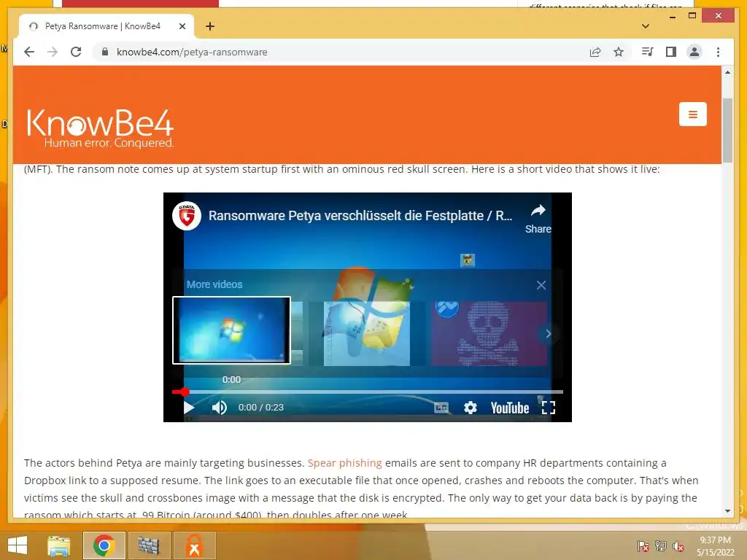Watch on YouTube logo
This screenshot has width=747, height=560.
(510, 408)
